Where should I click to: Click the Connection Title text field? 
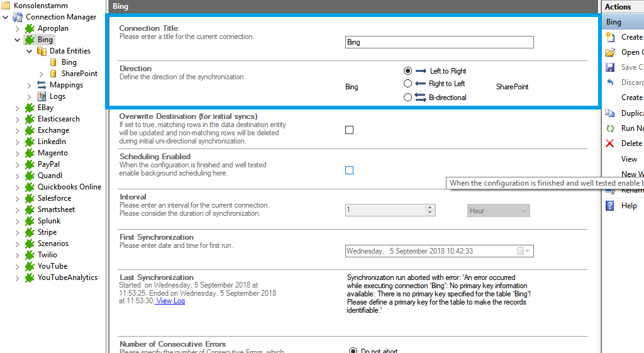click(439, 42)
